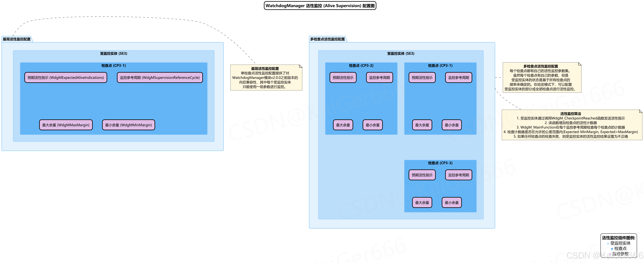Click the note line '每个检查点都有自己的活性监控参数集。'
The image size is (644, 263).
pos(540,71)
